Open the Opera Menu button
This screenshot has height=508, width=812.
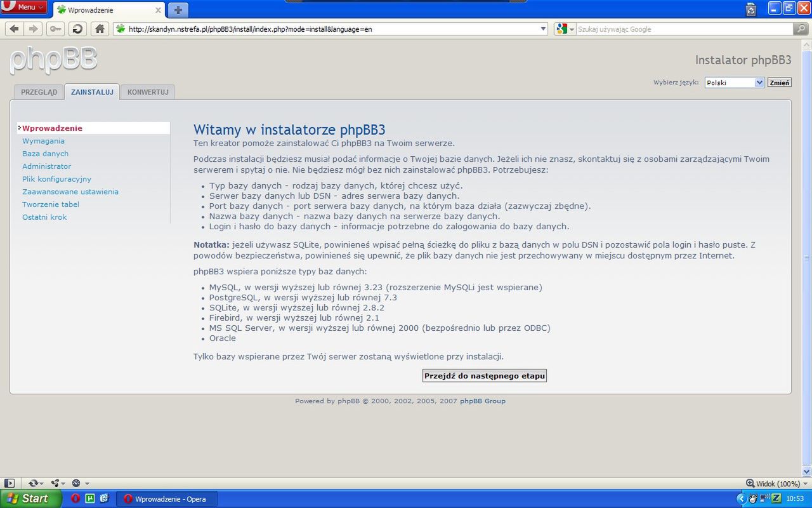(24, 7)
